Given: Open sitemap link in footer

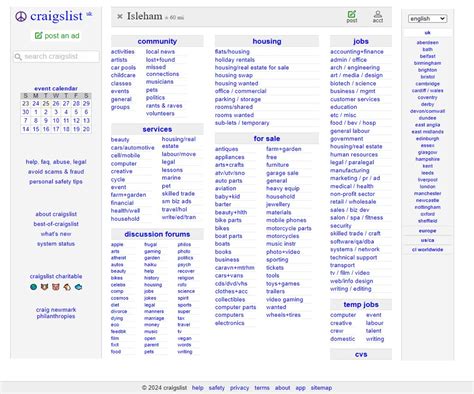Looking at the screenshot, I should tap(321, 388).
